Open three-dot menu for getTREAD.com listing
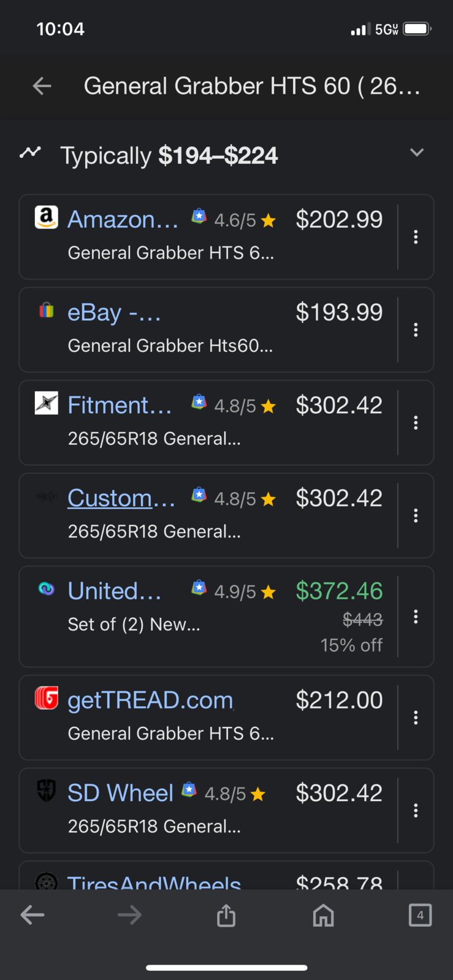Screen dimensions: 453x980 click(x=416, y=718)
